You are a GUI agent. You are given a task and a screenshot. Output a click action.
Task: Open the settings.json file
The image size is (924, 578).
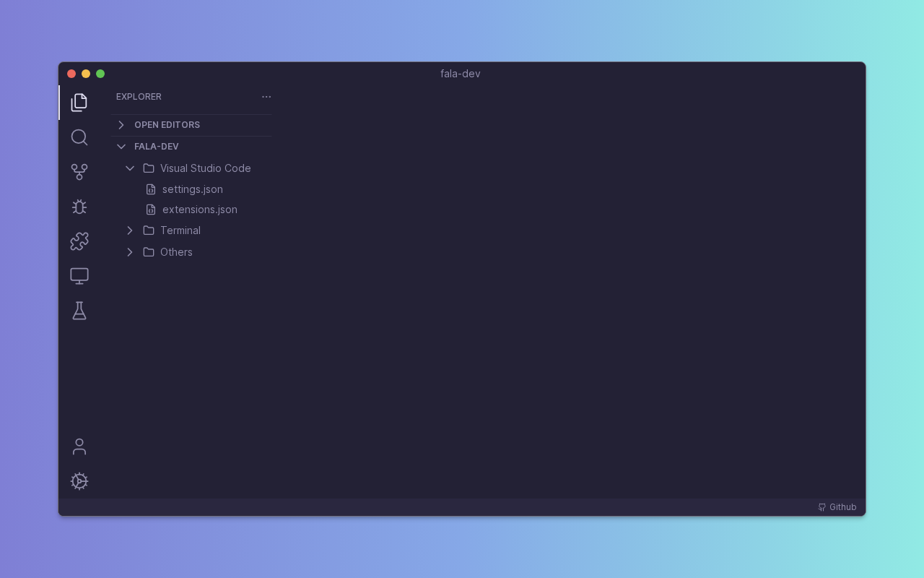[192, 189]
